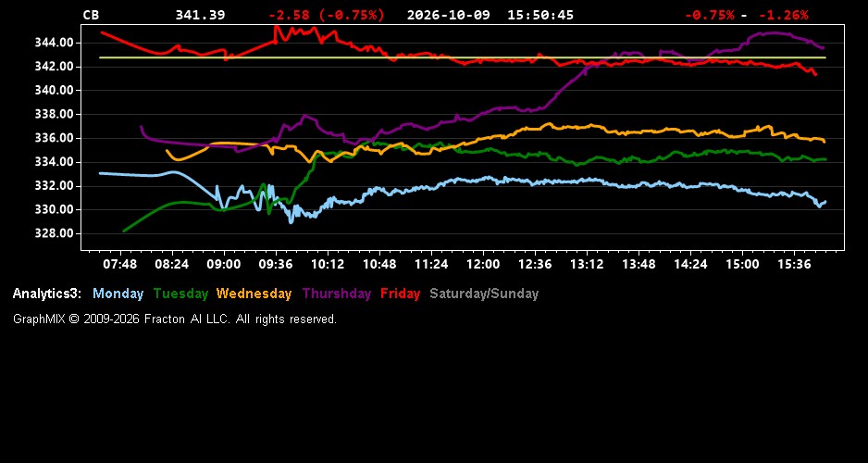Toggle the Tuesday series in legend
868x463 pixels.
[181, 294]
